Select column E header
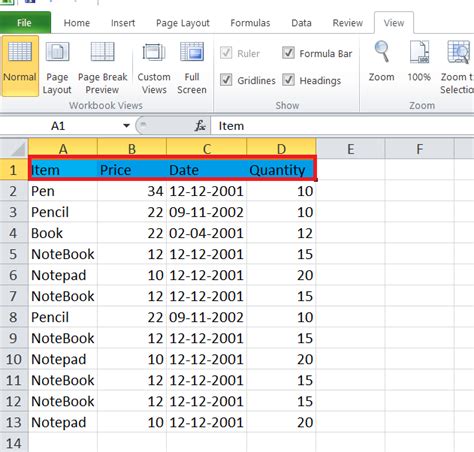Image resolution: width=474 pixels, height=452 pixels. click(350, 149)
